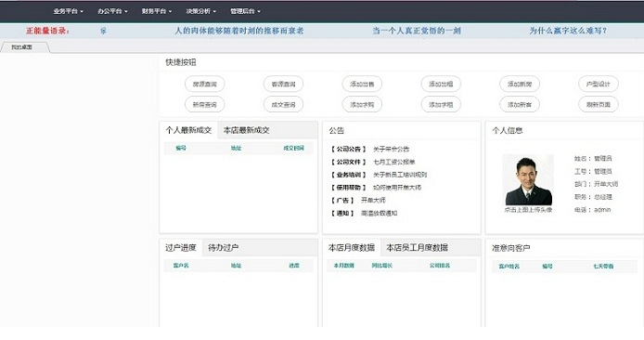Click quote 人的肉体能够随着时刻的推移而衰老
The height and width of the screenshot is (340, 644).
[239, 31]
